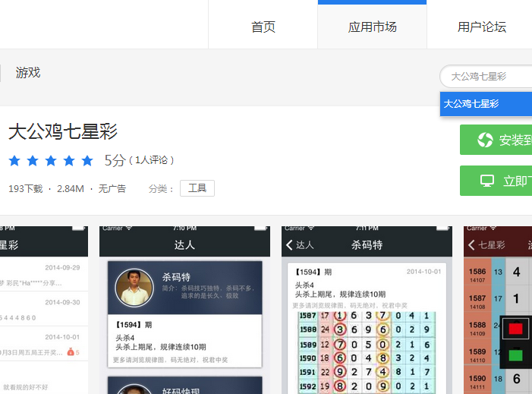
Task: Click 【1594】期 in the 达人 card
Action: pos(134,325)
